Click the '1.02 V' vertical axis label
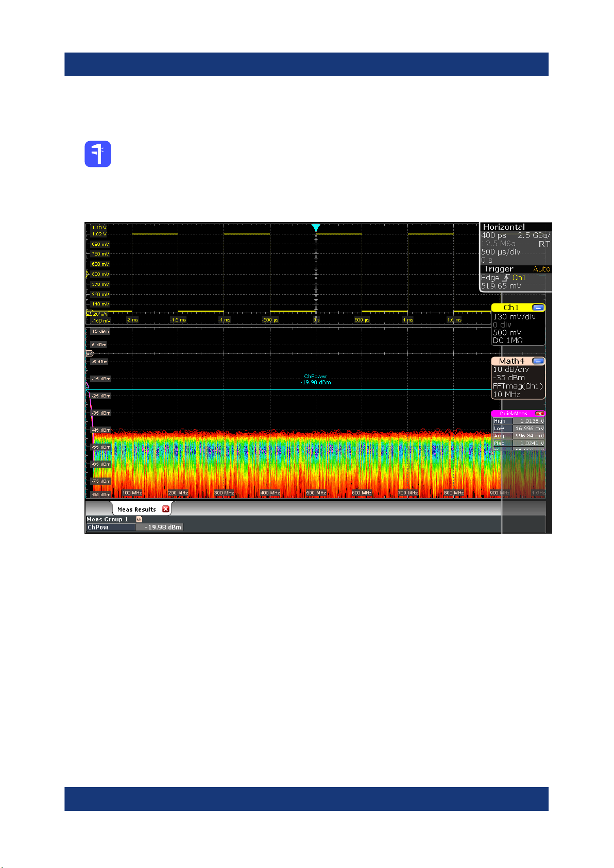This screenshot has width=614, height=868. tap(99, 234)
